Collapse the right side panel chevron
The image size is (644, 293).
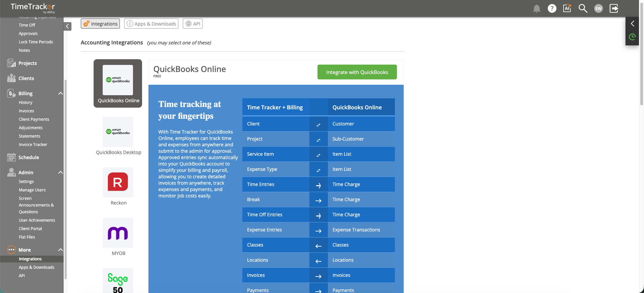tap(632, 24)
